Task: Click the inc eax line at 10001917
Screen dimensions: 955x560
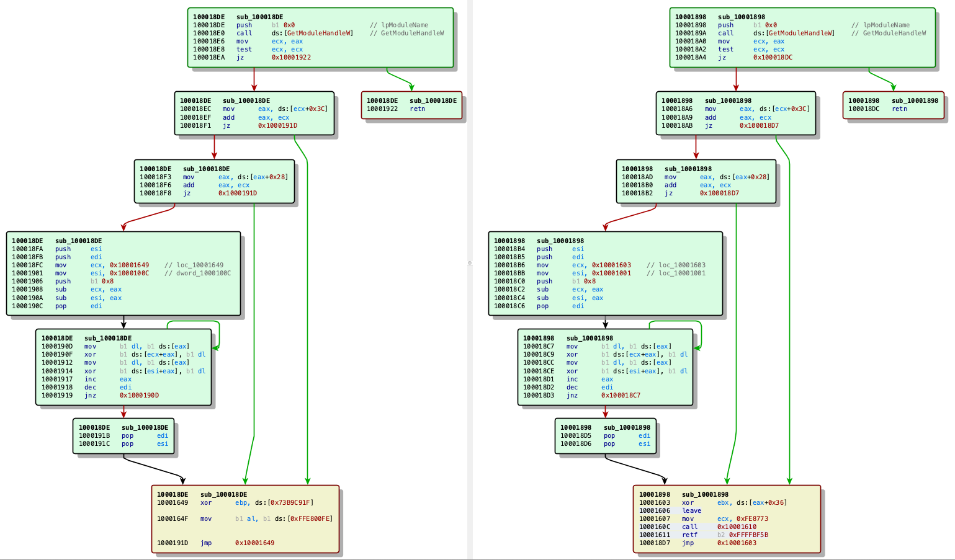Action: tap(86, 380)
